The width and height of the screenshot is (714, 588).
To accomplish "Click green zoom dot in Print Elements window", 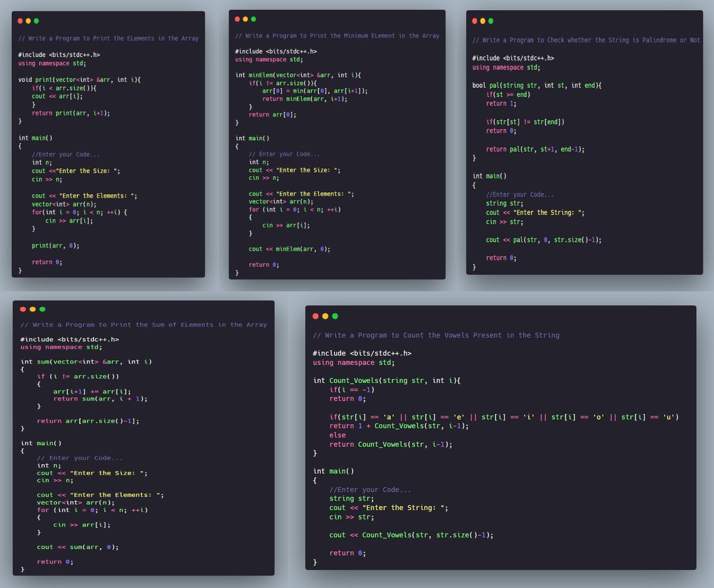I will point(36,21).
